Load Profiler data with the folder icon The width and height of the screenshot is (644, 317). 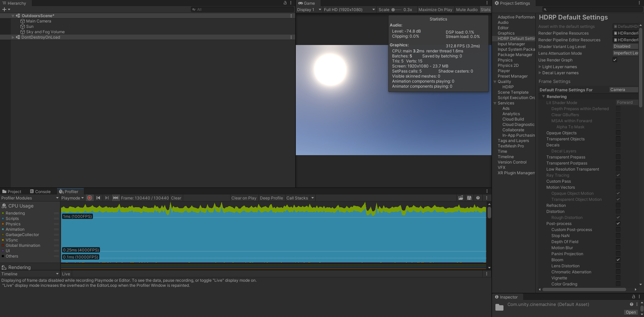(461, 198)
